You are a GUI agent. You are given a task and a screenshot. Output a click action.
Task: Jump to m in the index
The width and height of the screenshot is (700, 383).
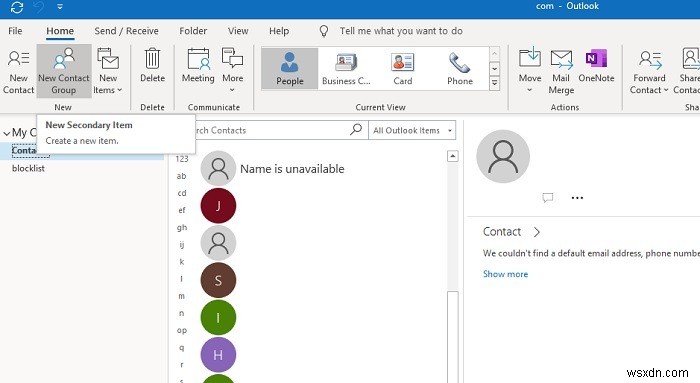182,296
